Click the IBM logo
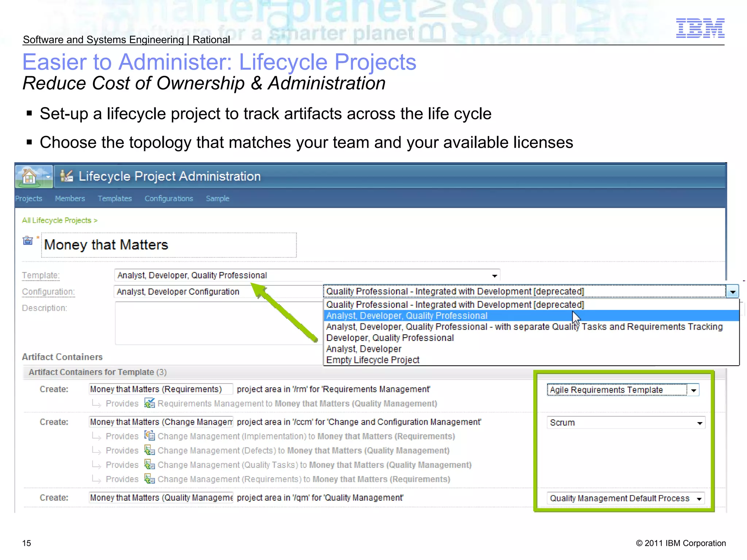This screenshot has width=747, height=560. coord(700,28)
